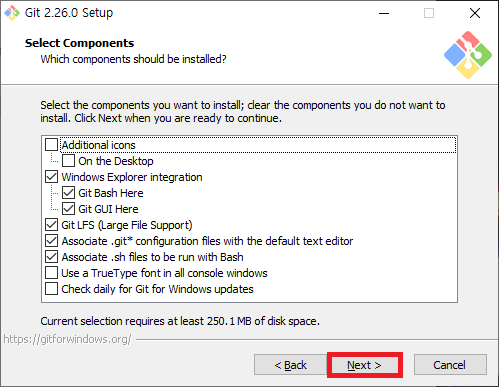Open the gitforwindows.org link
Screen dimensions: 499x387
pyautogui.click(x=67, y=339)
